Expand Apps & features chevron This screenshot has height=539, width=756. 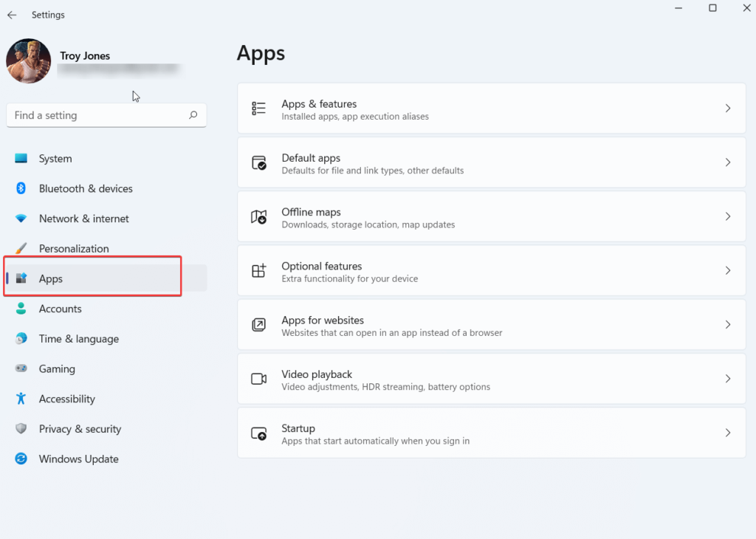728,109
